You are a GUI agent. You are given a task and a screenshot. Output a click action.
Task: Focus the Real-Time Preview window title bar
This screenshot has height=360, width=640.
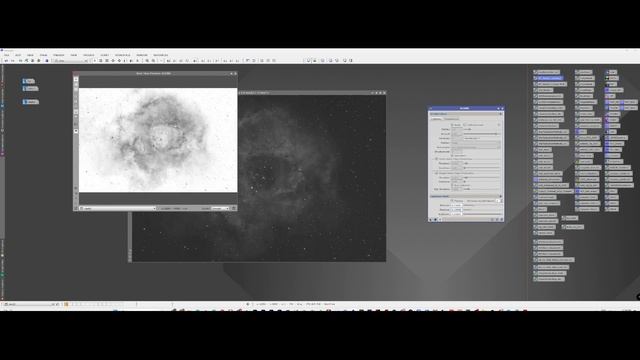(x=155, y=73)
